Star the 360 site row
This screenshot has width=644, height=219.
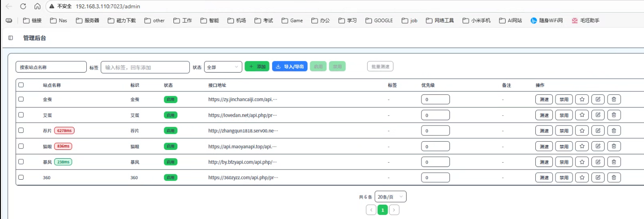582,177
